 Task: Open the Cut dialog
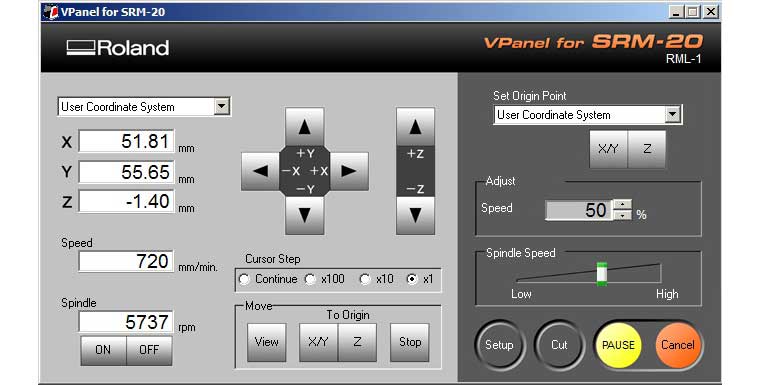point(559,345)
